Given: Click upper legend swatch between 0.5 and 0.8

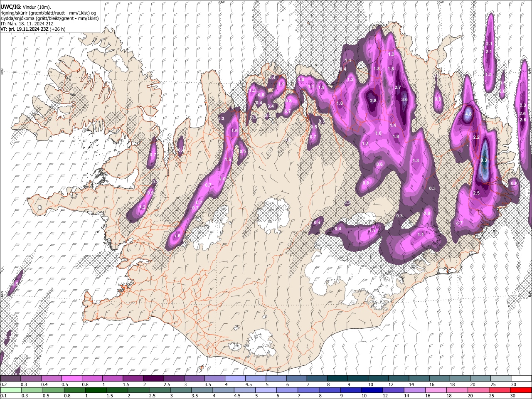Looking at the screenshot, I should coord(71,378).
